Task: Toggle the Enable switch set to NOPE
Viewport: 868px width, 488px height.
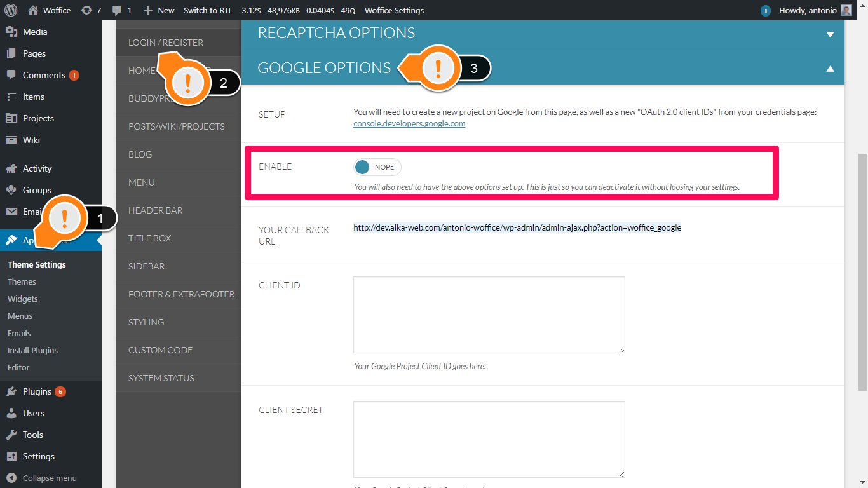Action: (377, 167)
